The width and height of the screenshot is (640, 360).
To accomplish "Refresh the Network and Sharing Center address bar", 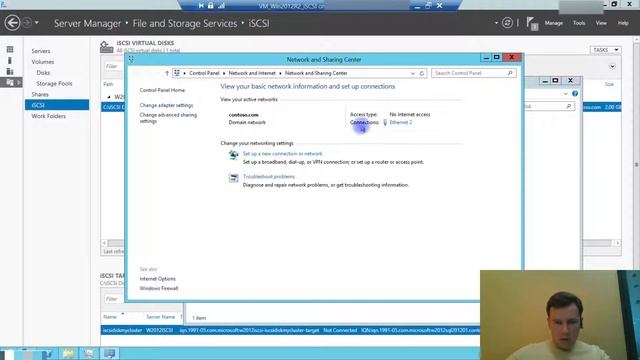I will (422, 73).
